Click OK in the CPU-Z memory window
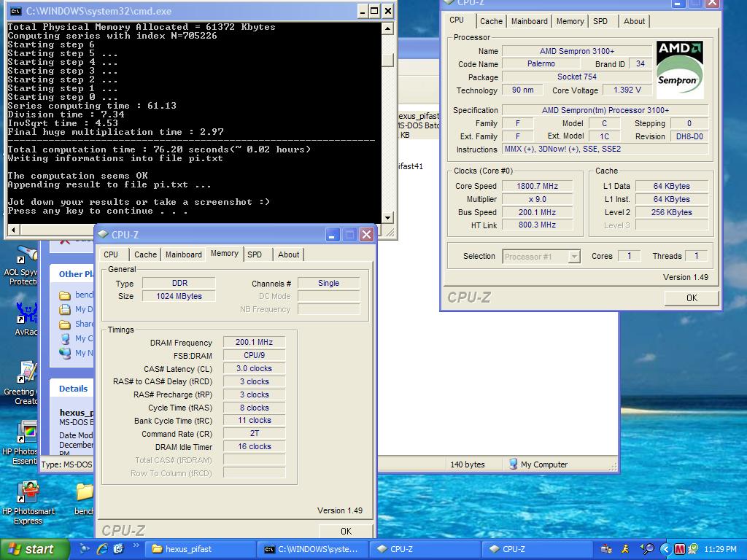This screenshot has height=560, width=747. 346,531
